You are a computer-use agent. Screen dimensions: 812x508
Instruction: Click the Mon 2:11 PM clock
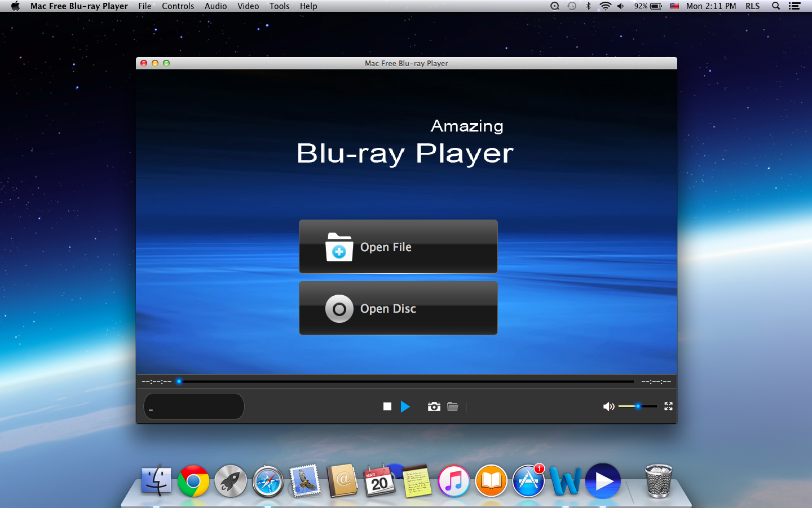[x=711, y=6]
